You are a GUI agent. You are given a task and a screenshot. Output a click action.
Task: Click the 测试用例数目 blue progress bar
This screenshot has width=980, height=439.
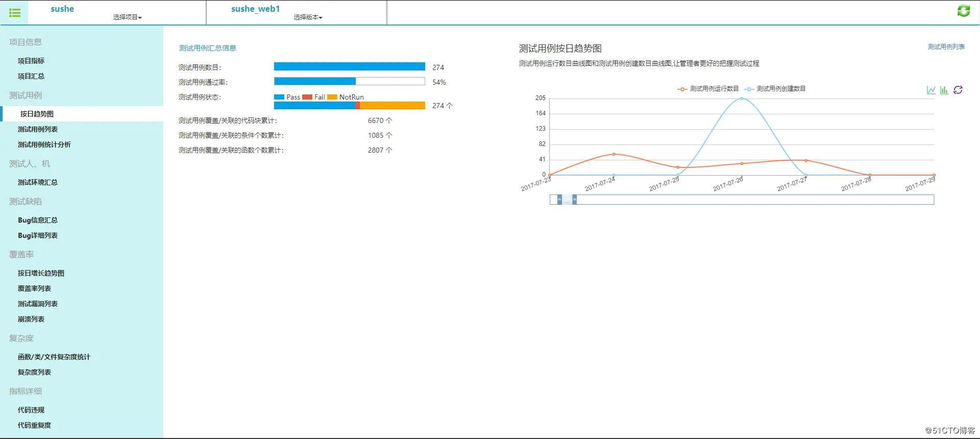pos(350,66)
